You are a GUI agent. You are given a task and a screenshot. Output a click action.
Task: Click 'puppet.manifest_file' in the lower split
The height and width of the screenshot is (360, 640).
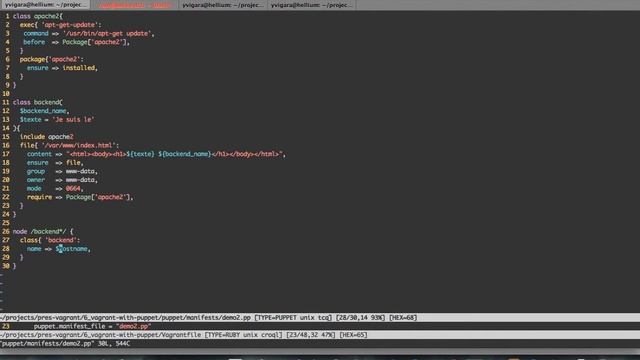[x=69, y=326]
